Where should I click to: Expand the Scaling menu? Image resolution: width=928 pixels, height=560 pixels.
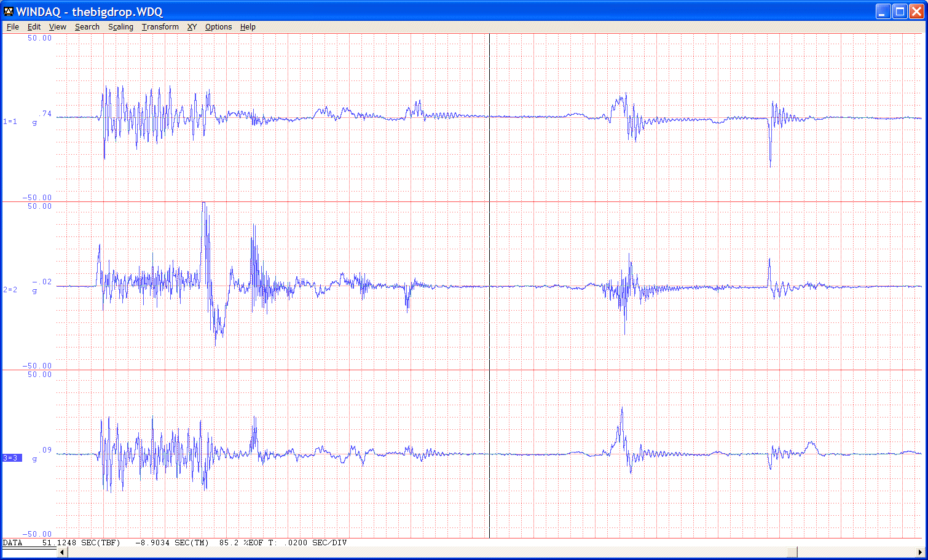(x=120, y=27)
